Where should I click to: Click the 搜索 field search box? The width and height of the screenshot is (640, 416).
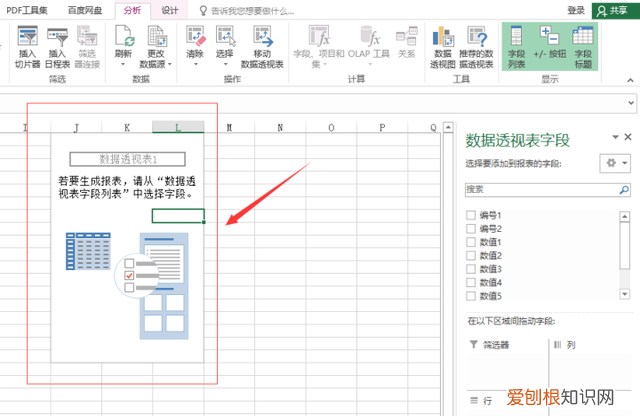pos(540,188)
